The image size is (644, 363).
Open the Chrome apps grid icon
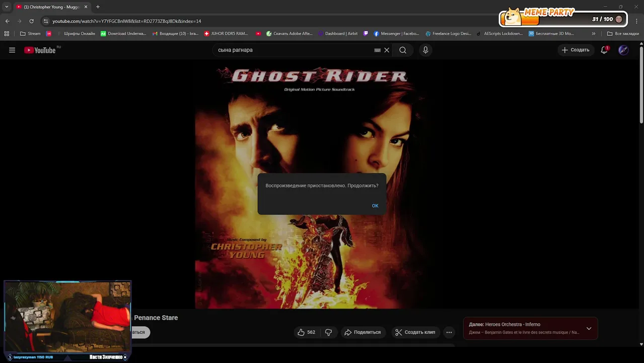[x=7, y=34]
